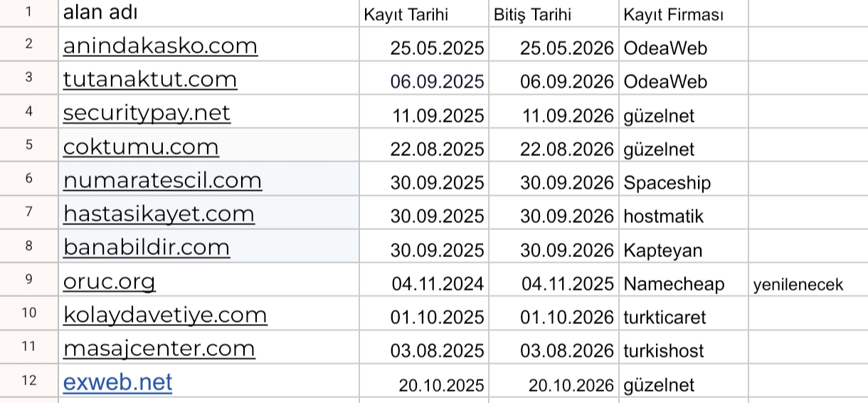Select row header 9
Viewport: 868px width, 403px height.
pyautogui.click(x=29, y=279)
